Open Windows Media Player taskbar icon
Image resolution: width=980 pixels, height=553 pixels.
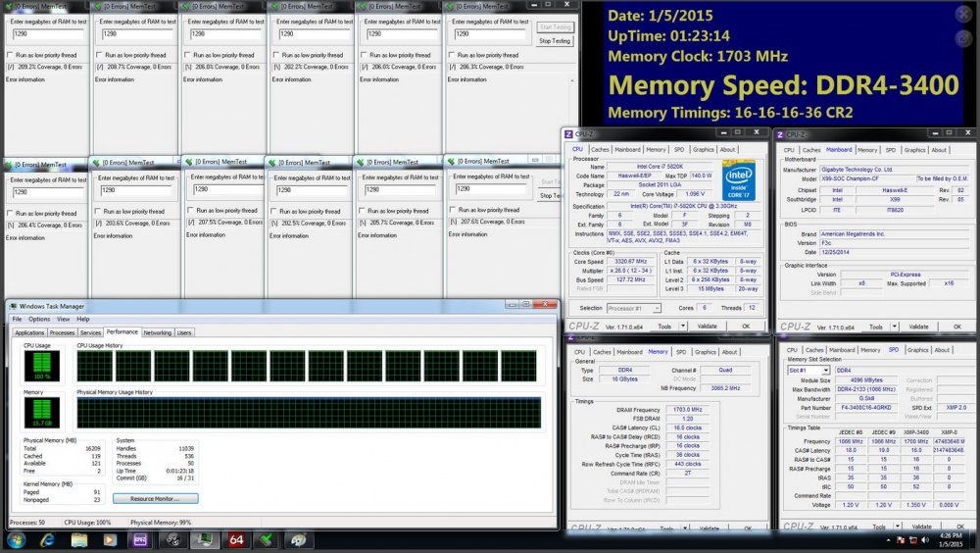[x=110, y=540]
